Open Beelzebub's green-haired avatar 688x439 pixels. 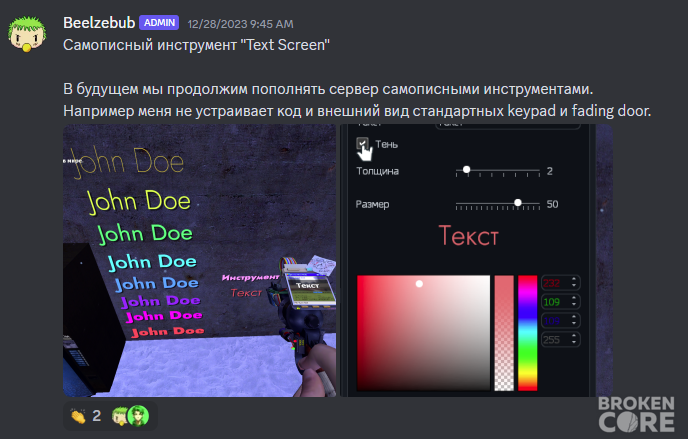[27, 34]
